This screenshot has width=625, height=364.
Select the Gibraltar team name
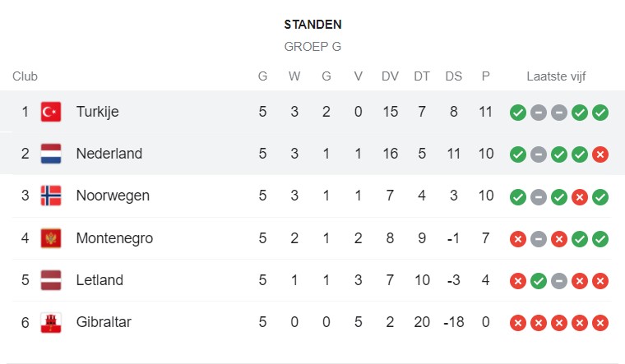click(104, 322)
